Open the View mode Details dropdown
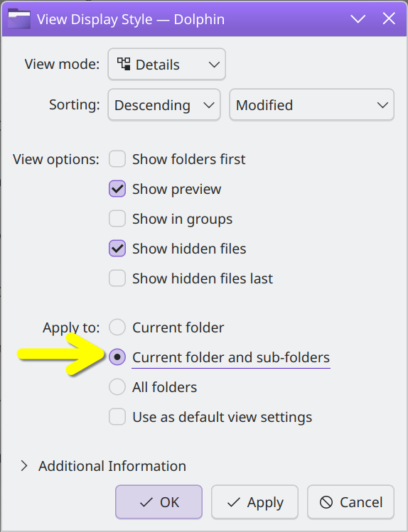Viewport: 408px width, 532px height. click(x=166, y=65)
